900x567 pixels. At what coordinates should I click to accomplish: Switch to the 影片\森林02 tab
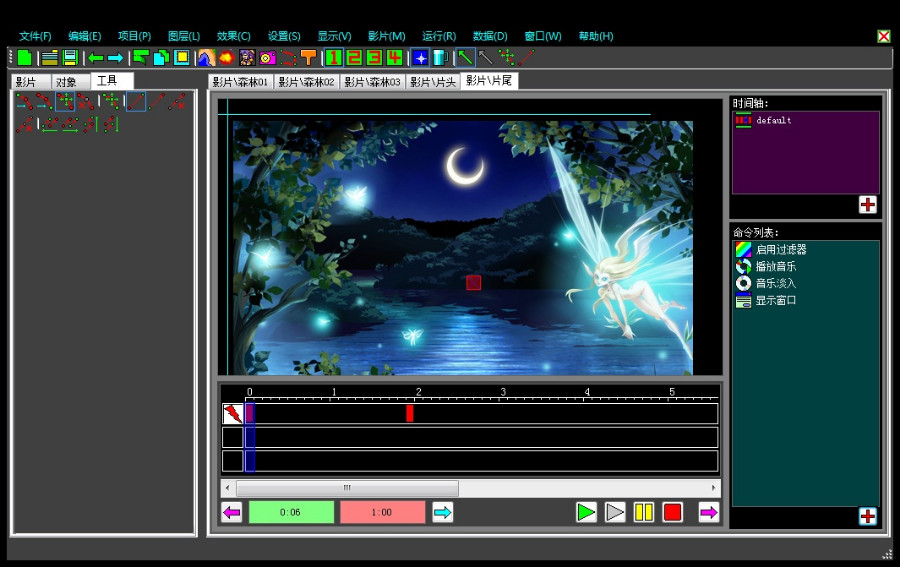(306, 82)
